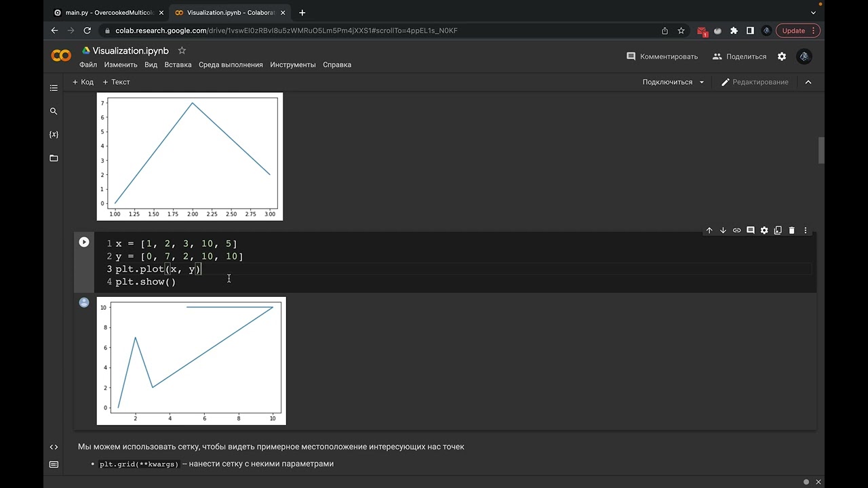Open the Extensions puzzle icon
868x488 pixels.
734,30
